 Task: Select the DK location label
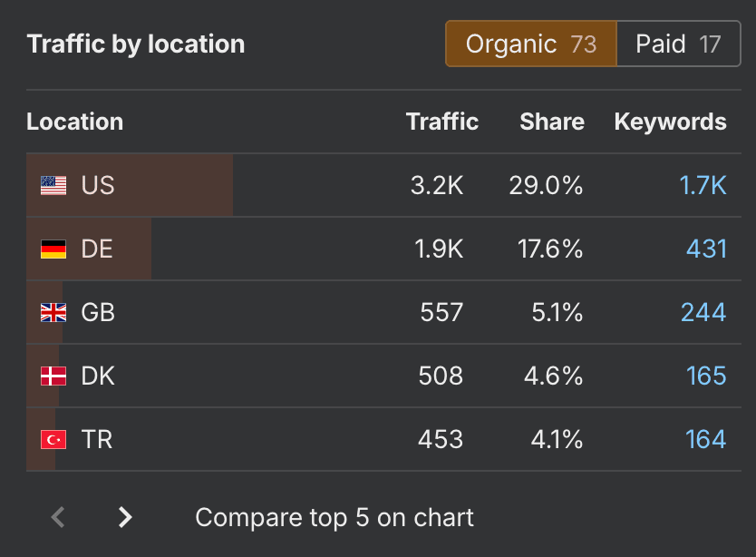click(98, 376)
